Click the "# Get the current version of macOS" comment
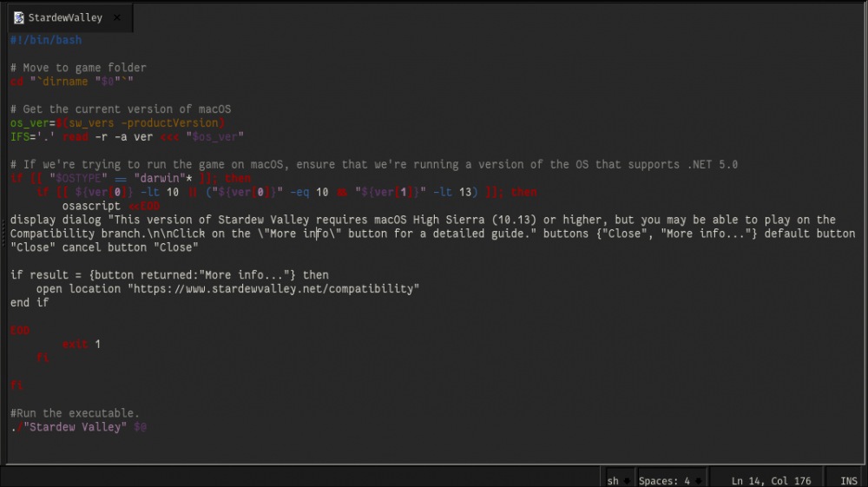This screenshot has width=868, height=487. tap(120, 109)
